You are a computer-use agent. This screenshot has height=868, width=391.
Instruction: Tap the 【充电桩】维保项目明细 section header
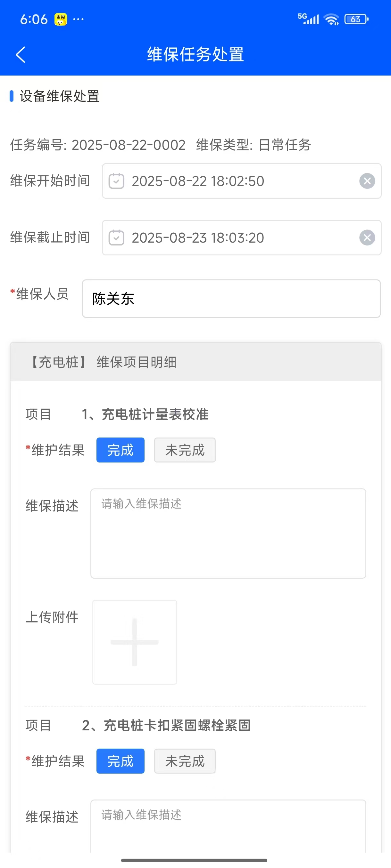click(x=195, y=362)
